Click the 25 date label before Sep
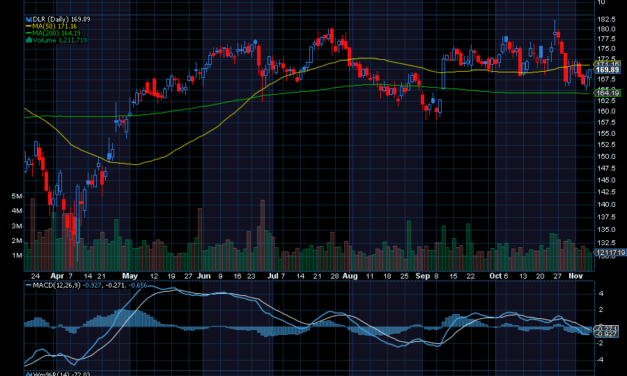This screenshot has height=376, width=627. tap(404, 276)
